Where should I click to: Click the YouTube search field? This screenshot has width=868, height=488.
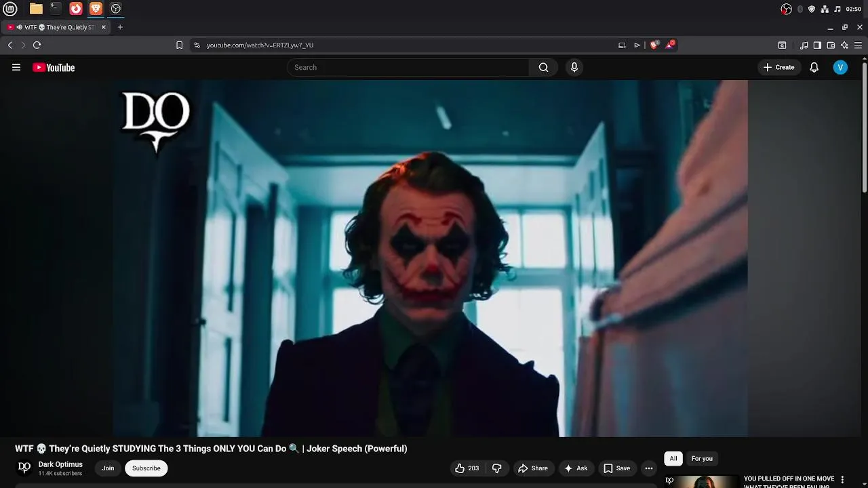408,67
